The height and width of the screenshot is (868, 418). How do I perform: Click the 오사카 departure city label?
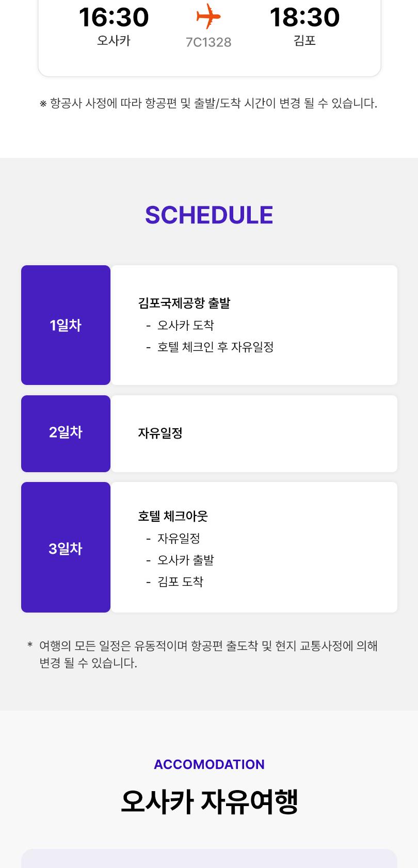tap(114, 40)
